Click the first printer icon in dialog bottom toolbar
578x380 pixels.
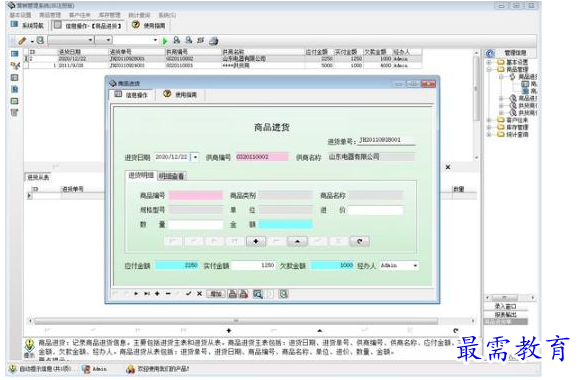tap(232, 294)
